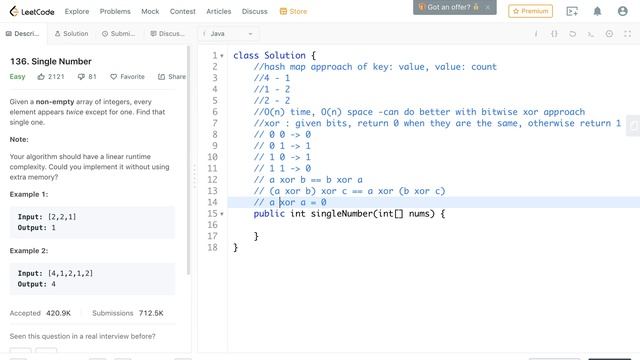Toggle fullscreen editor mode
This screenshot has height=360, width=640.
coord(627,34)
